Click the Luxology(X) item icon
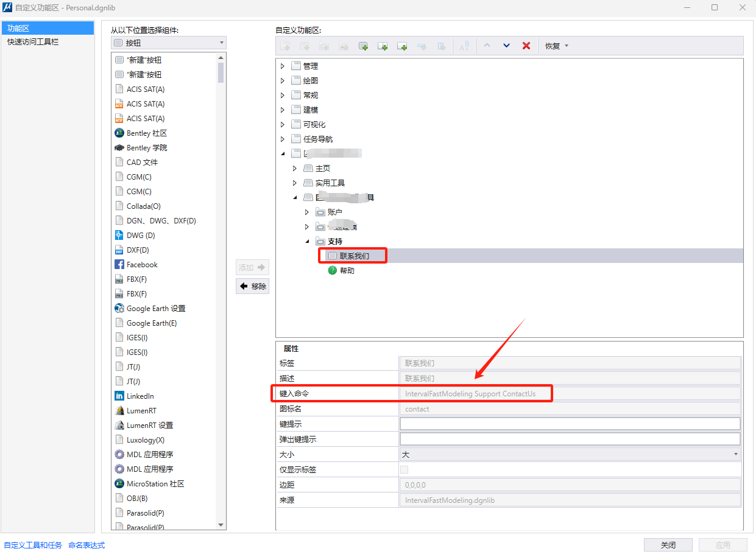The image size is (756, 557). [x=119, y=440]
